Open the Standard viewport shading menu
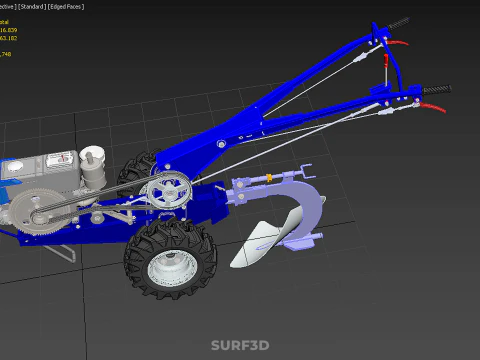Viewport: 480px width, 360px height. pos(32,7)
